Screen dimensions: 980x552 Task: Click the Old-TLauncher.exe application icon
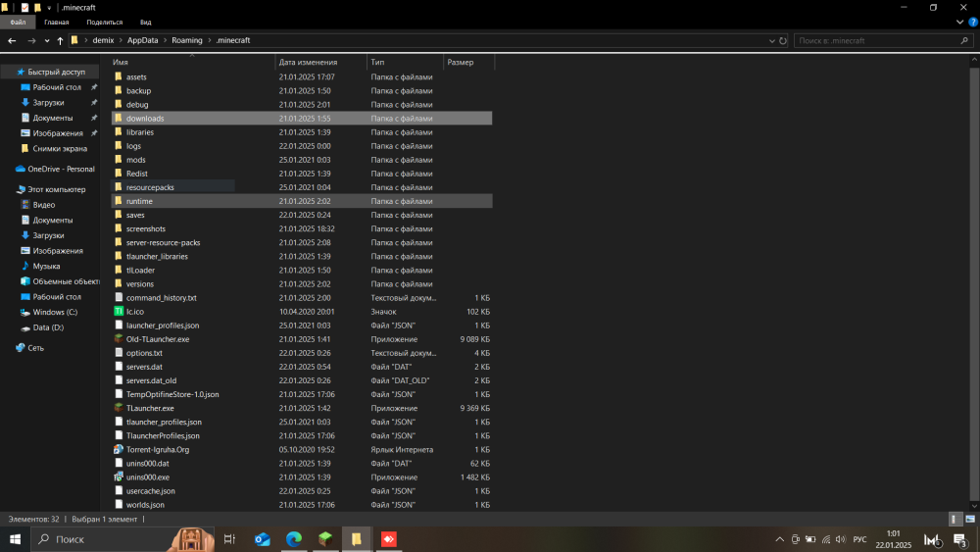119,339
